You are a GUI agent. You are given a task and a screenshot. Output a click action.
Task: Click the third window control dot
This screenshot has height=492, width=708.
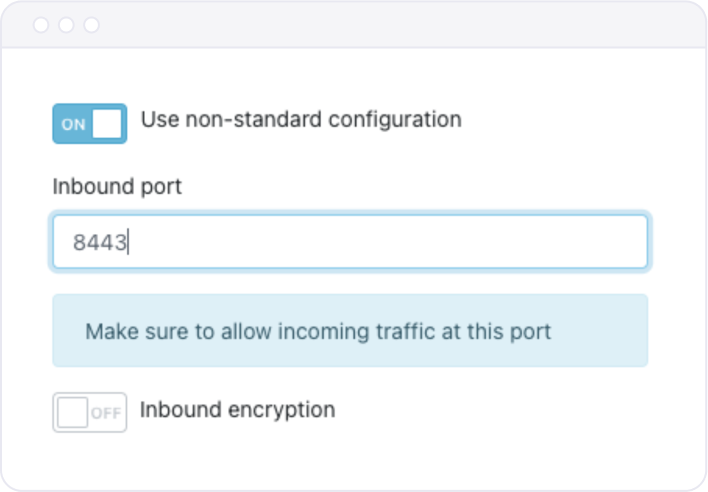point(91,25)
